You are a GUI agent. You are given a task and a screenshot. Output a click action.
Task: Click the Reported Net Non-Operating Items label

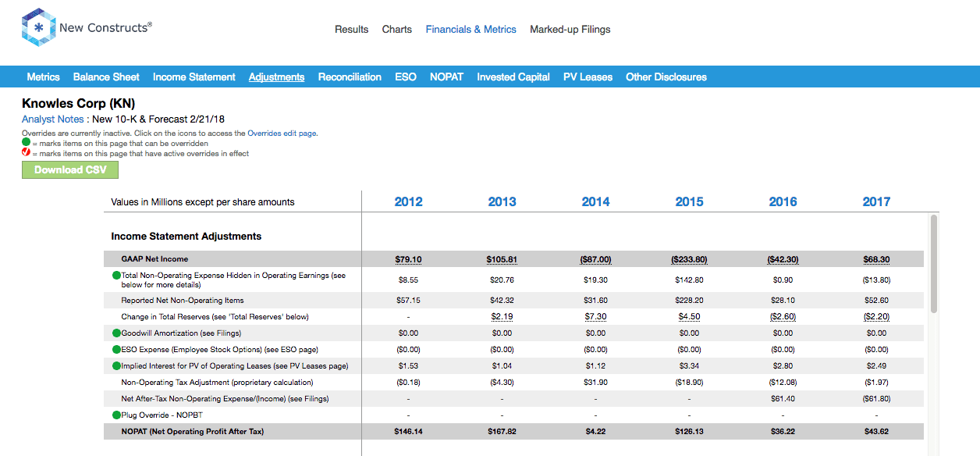[x=183, y=301]
